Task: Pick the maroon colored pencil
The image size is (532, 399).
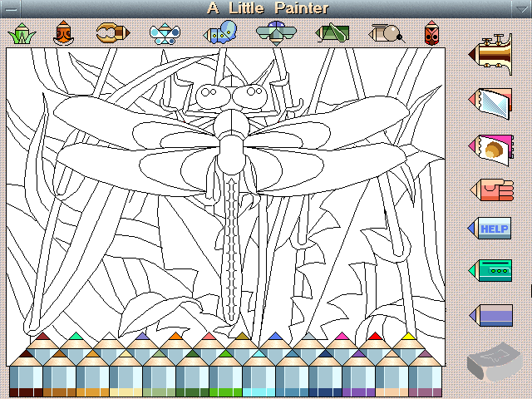Action: pos(42,341)
